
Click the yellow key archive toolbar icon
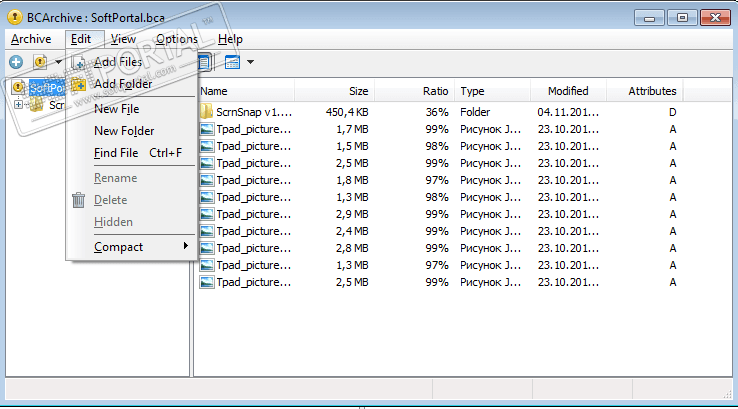pyautogui.click(x=40, y=62)
